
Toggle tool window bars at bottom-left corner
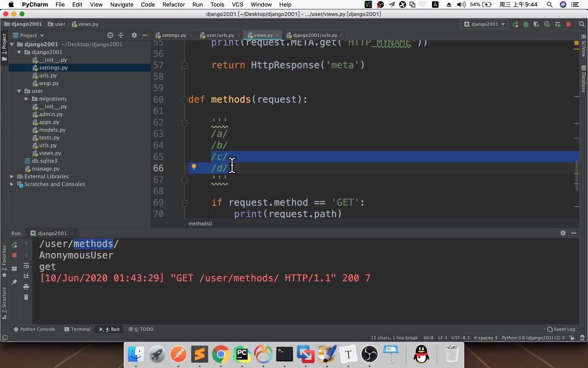(5, 338)
